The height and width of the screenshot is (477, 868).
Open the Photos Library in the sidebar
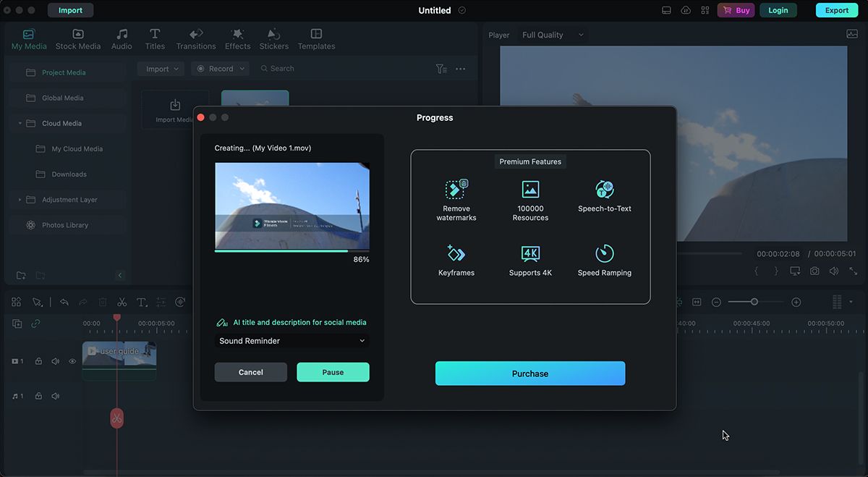pos(67,224)
